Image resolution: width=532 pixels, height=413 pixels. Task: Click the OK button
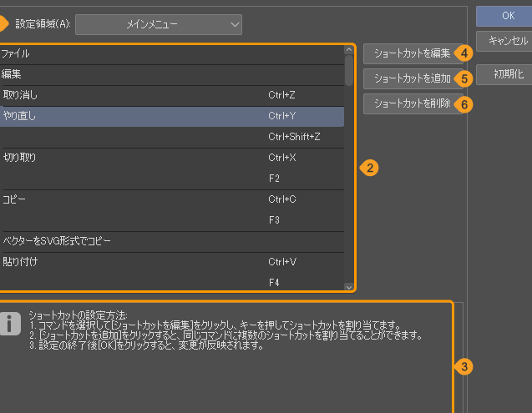point(504,16)
